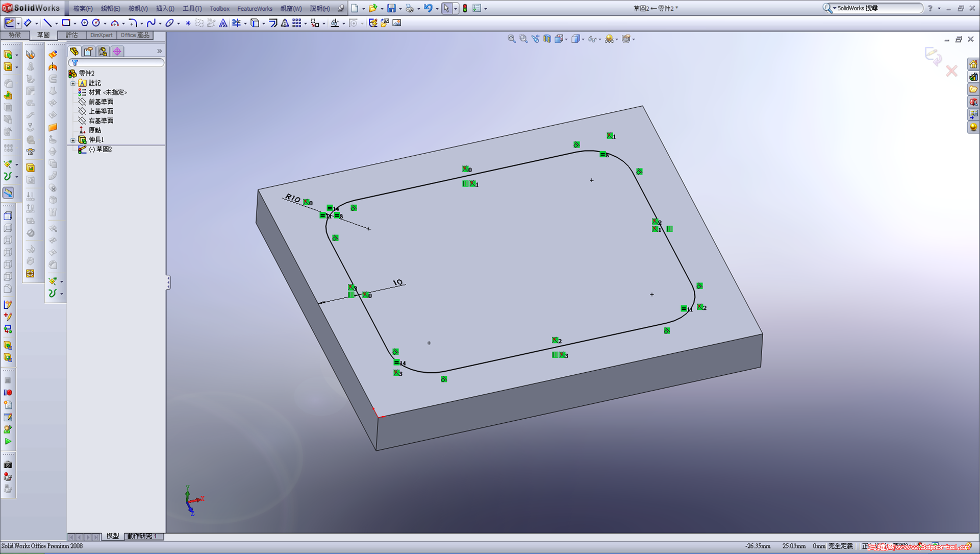Viewport: 980px width, 554px height.
Task: Open the 動作研究 1 tab
Action: coord(142,536)
